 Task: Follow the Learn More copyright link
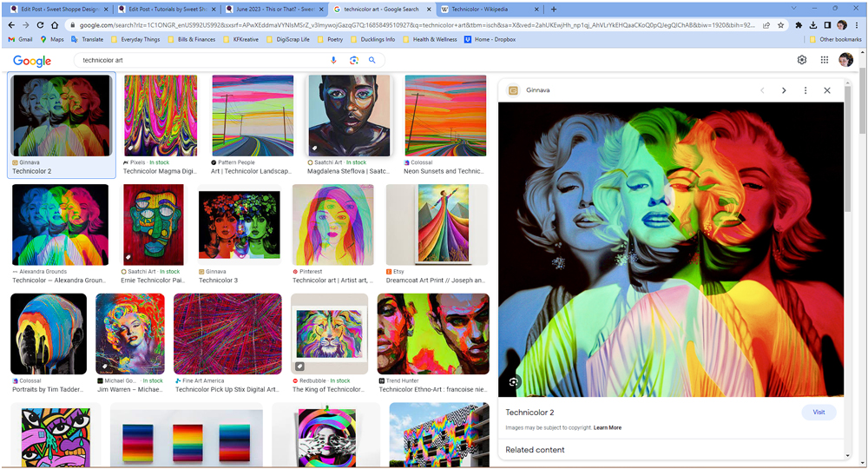click(608, 427)
